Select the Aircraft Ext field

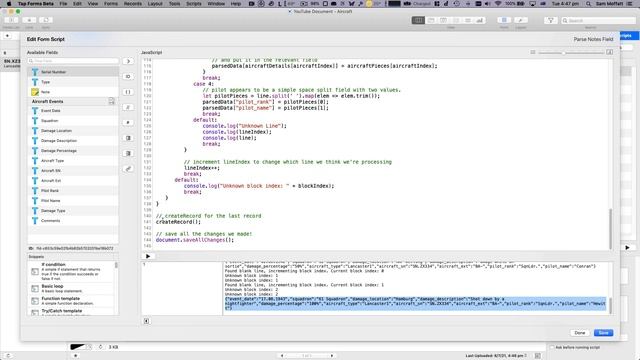[73, 180]
